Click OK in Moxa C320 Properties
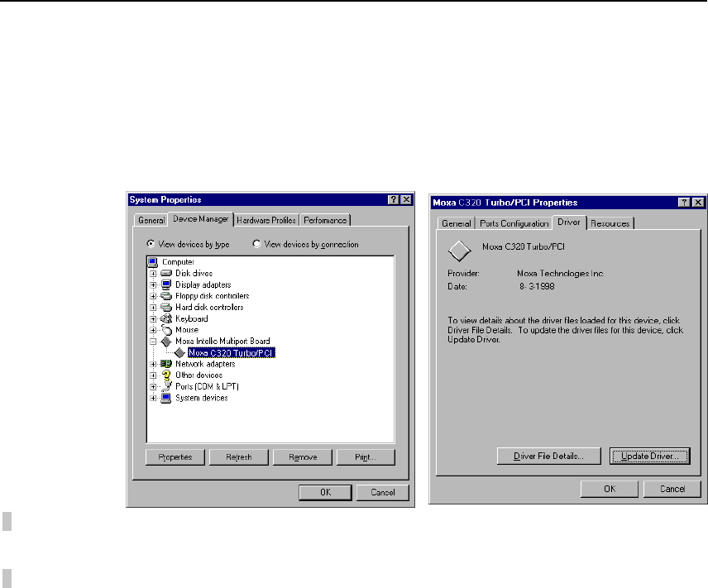The image size is (708, 588). coord(610,489)
